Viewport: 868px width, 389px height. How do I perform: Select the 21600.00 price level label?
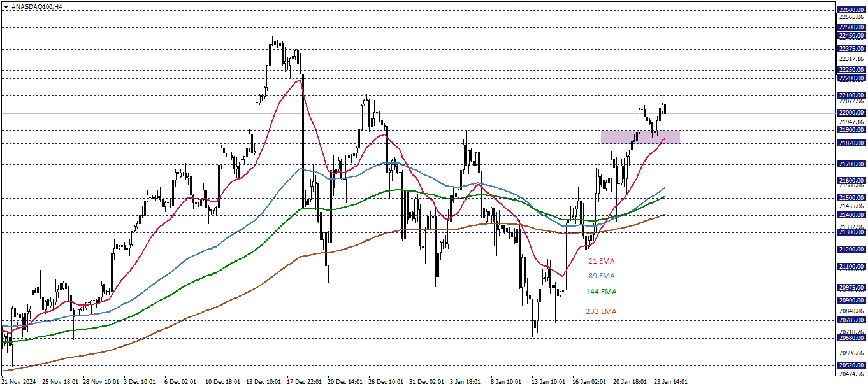[851, 181]
